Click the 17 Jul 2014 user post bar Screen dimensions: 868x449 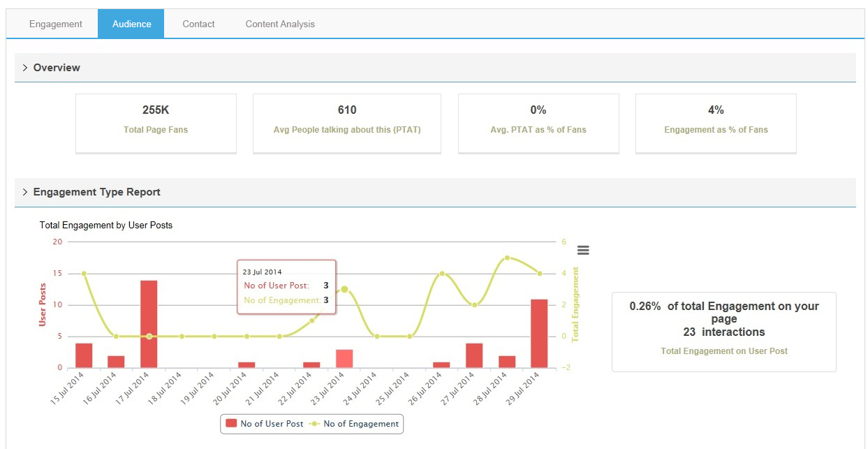149,324
